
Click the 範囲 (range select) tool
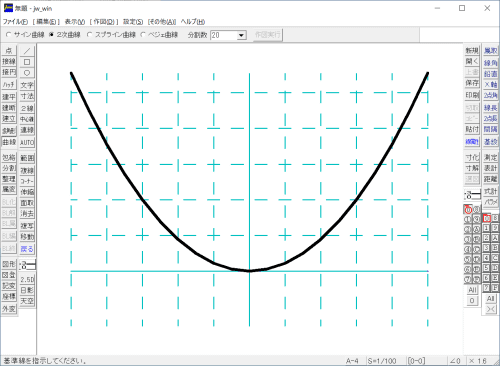(27, 158)
